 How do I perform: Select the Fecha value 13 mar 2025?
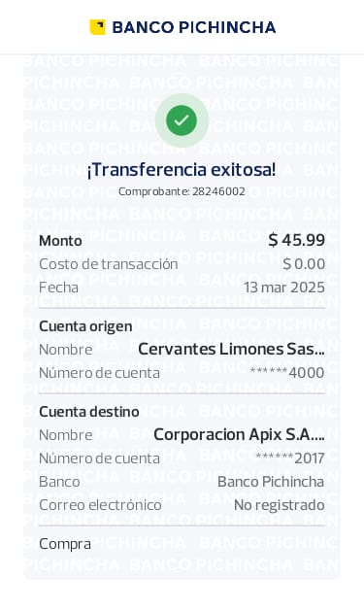[x=284, y=288]
